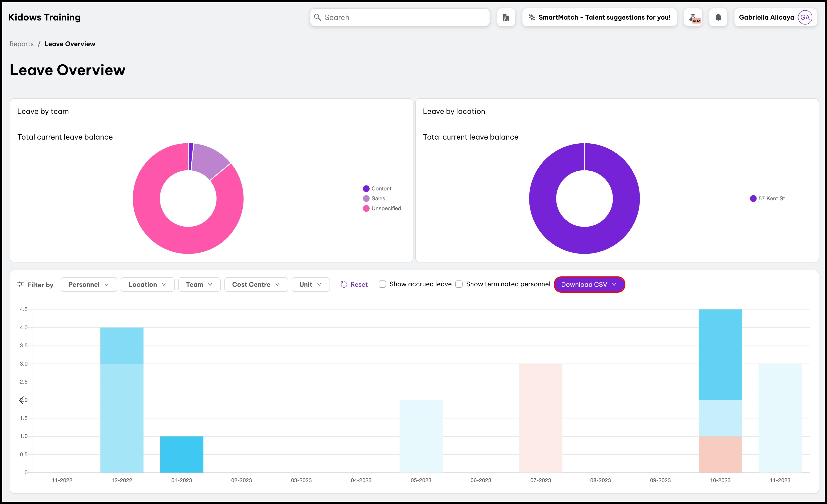
Task: Toggle Show terminated personnel checkbox
Action: (459, 284)
